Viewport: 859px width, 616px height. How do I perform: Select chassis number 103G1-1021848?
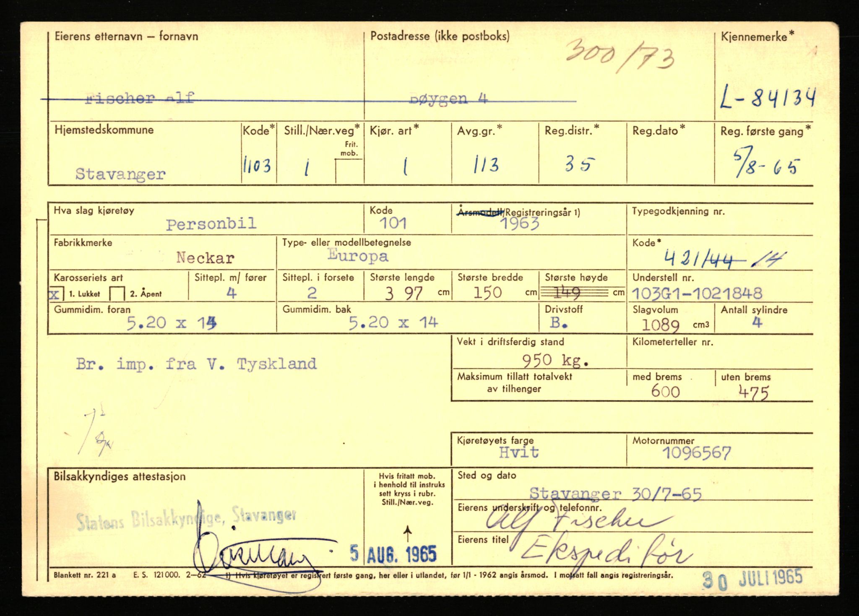pyautogui.click(x=697, y=293)
